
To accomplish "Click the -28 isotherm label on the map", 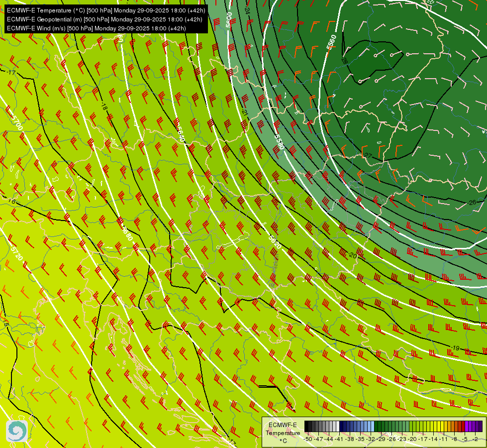I will pyautogui.click(x=344, y=61).
